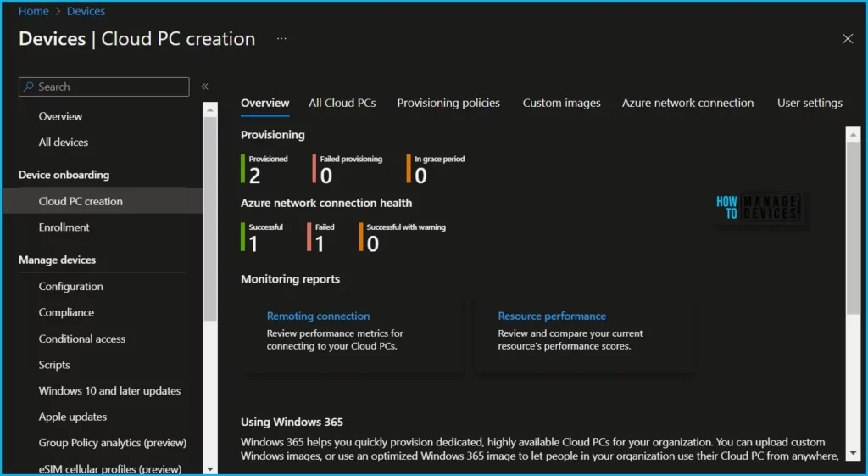Open the Configuration menu item
868x476 pixels.
coord(71,287)
